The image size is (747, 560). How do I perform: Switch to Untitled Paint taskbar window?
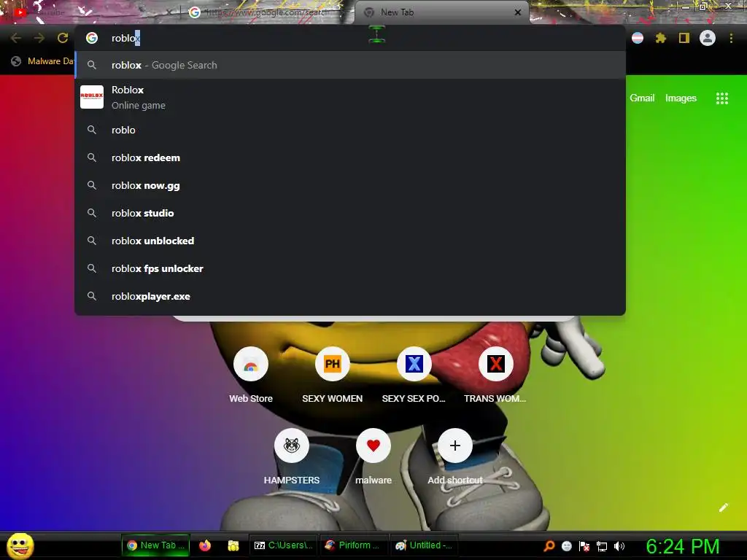tap(424, 545)
